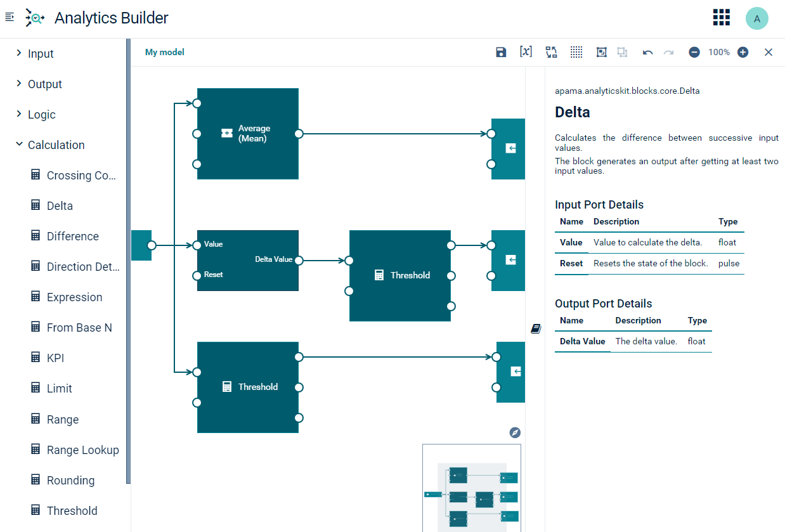Click the My model title
The width and height of the screenshot is (785, 532).
click(165, 53)
